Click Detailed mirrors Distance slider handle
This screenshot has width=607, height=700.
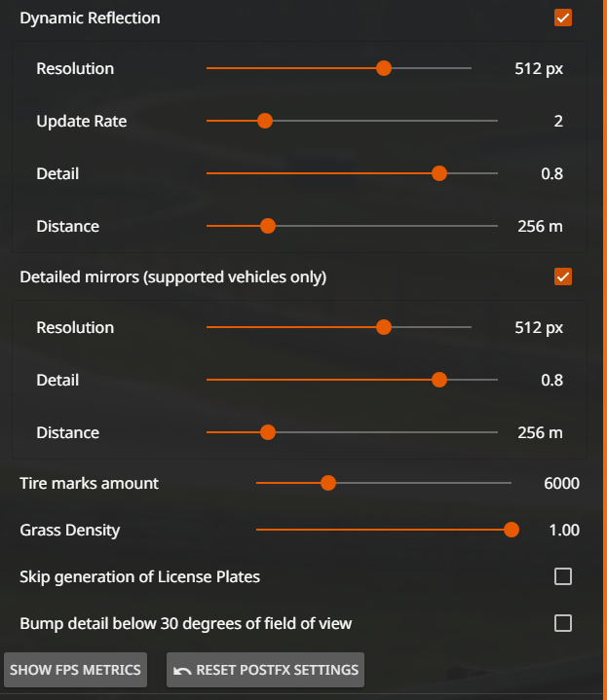coord(268,432)
